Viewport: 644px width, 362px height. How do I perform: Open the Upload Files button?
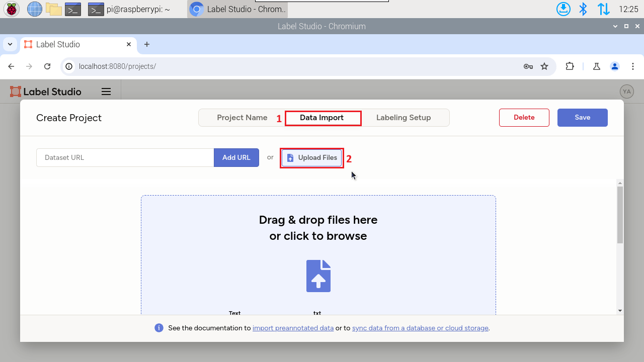[312, 157]
